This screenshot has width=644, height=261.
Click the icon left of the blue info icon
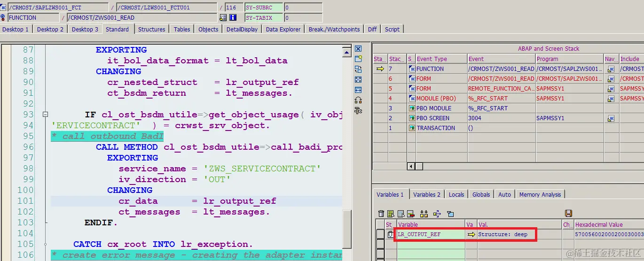click(223, 17)
